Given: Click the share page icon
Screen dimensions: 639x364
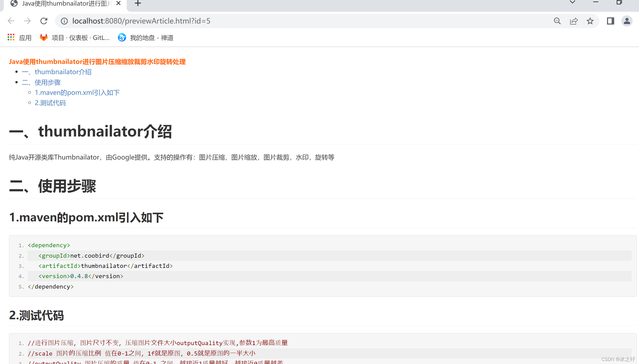Looking at the screenshot, I should [574, 21].
